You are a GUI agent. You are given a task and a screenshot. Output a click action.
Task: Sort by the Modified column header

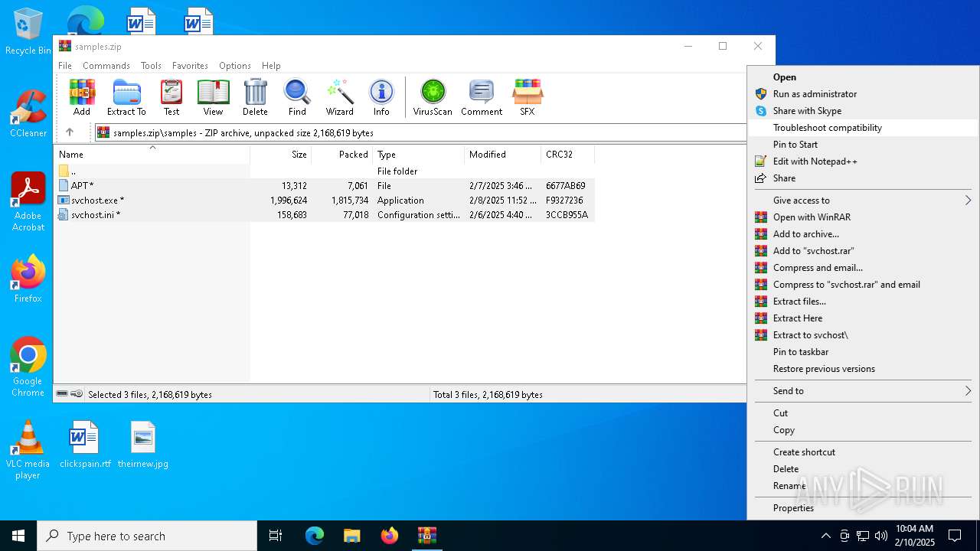point(502,155)
